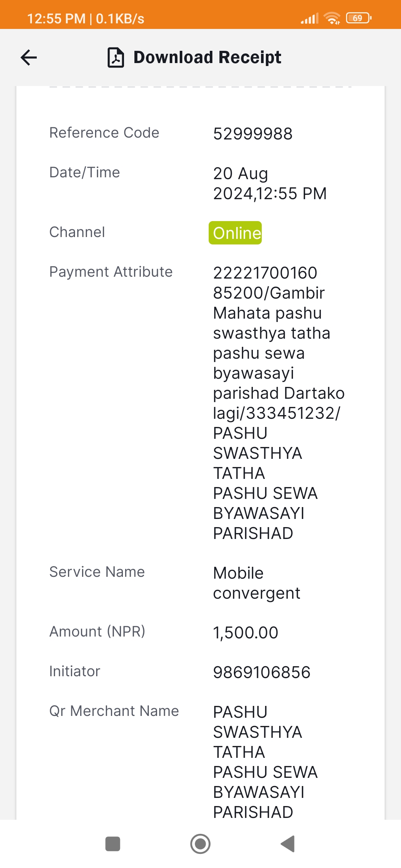
Task: Tap the Mobile convergent service name
Action: [x=257, y=583]
